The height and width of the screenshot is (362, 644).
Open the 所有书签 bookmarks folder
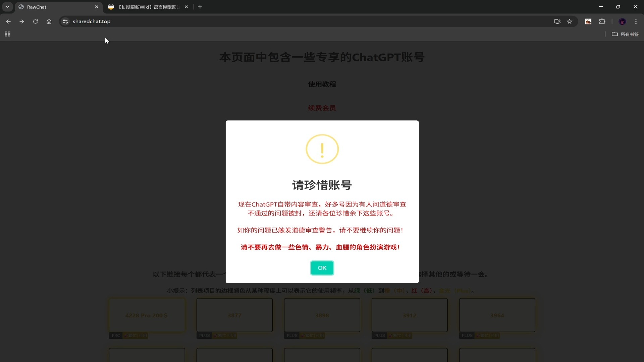(625, 34)
